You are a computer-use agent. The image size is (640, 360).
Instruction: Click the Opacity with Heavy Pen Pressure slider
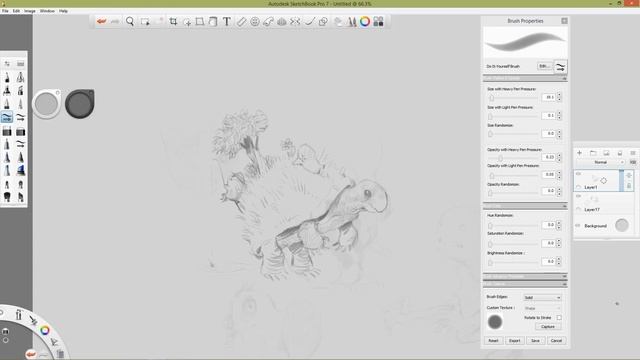click(x=513, y=158)
